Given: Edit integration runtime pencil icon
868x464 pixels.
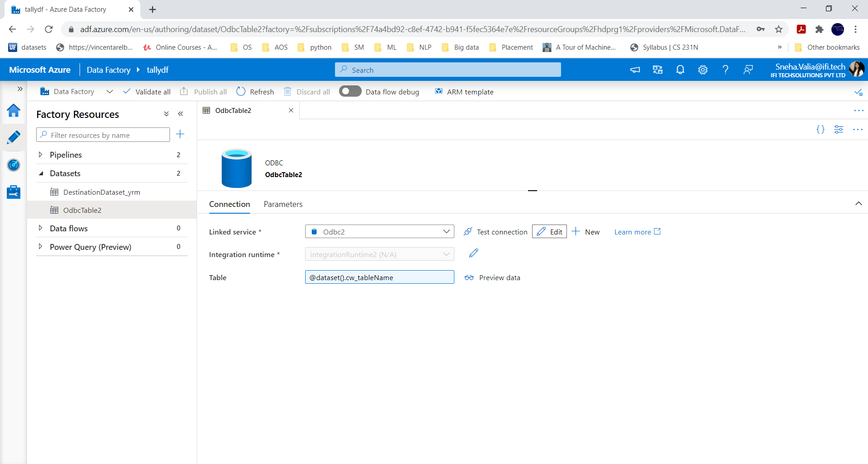Looking at the screenshot, I should (x=473, y=253).
